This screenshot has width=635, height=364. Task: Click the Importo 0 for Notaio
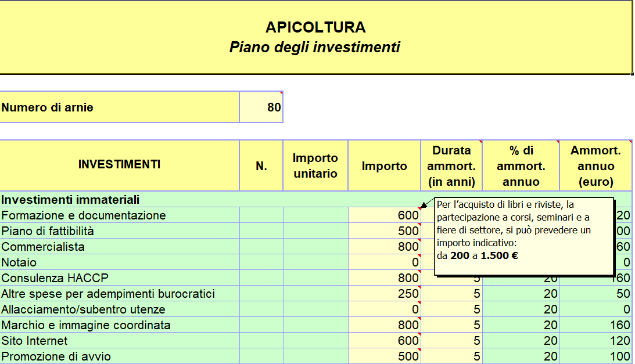point(385,262)
